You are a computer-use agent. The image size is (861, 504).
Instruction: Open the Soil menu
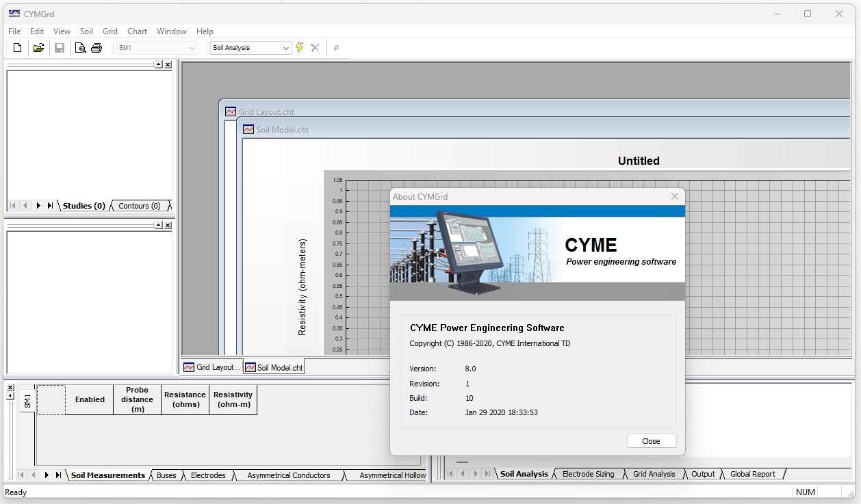click(x=86, y=31)
